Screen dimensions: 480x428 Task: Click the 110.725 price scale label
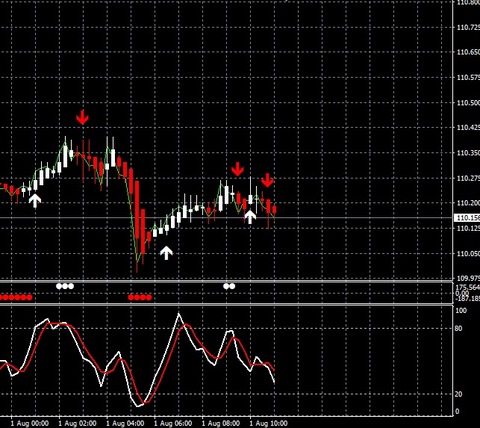tap(468, 27)
